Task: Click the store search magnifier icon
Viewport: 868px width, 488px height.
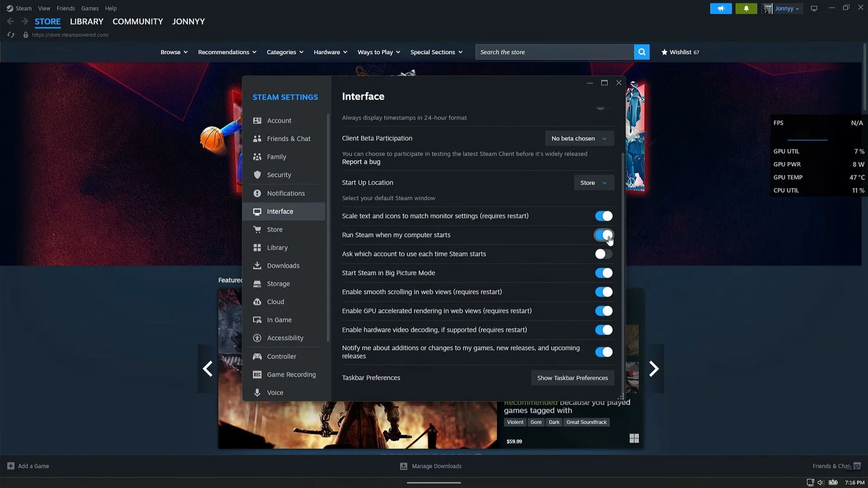Action: pyautogui.click(x=642, y=52)
